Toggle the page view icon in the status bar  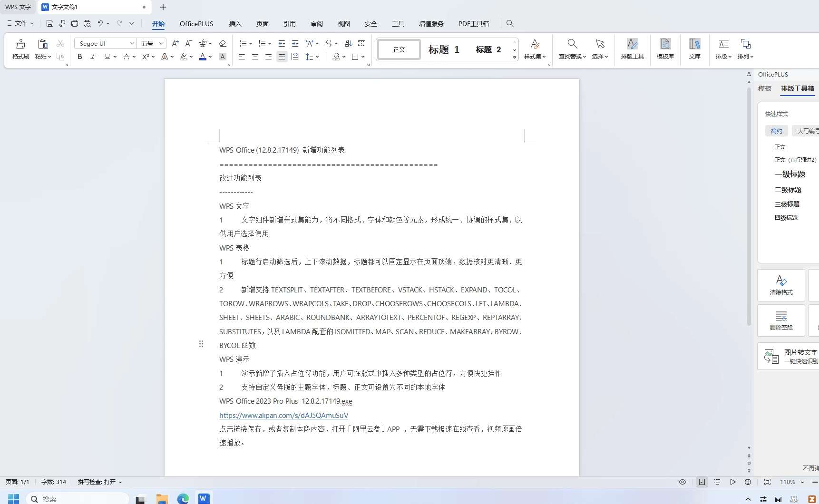click(x=702, y=482)
